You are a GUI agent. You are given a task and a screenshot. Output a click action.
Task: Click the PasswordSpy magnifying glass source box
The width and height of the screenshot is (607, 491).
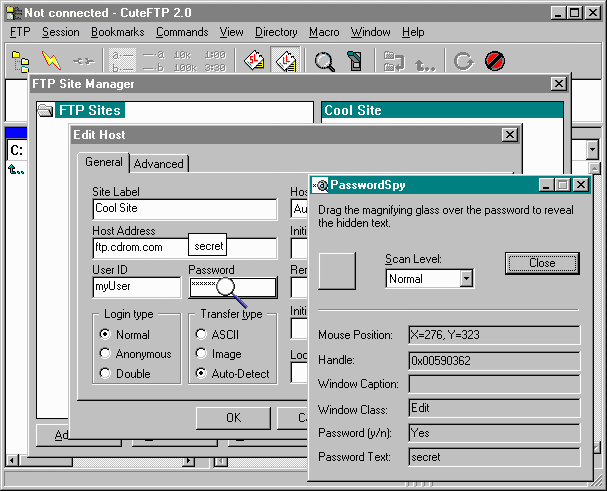[x=337, y=271]
